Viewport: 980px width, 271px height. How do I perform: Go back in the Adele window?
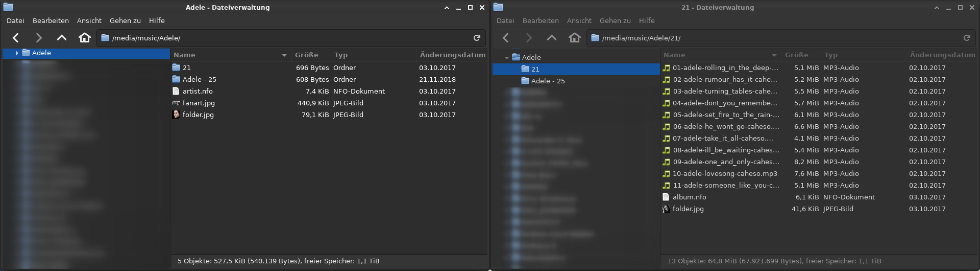(x=16, y=38)
